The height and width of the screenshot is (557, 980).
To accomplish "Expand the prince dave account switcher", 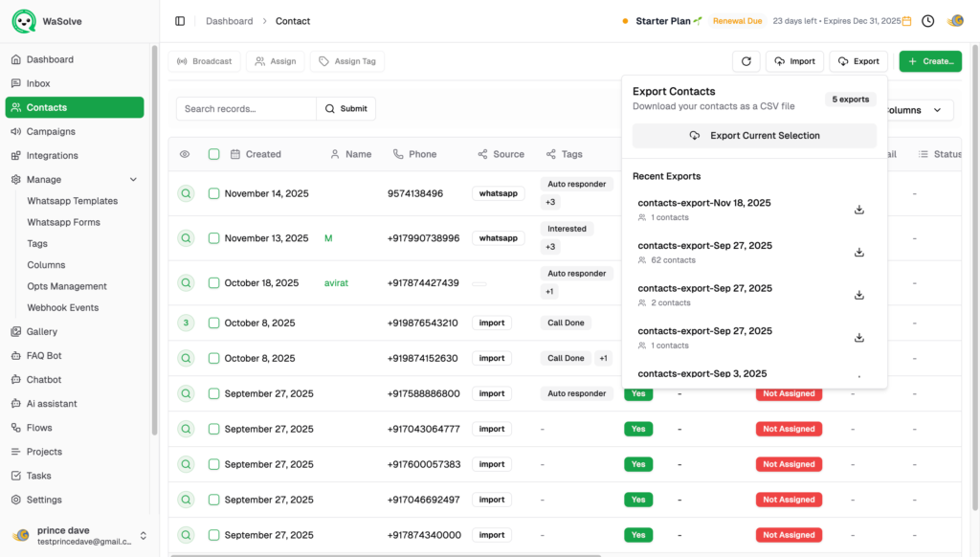I will tap(144, 536).
